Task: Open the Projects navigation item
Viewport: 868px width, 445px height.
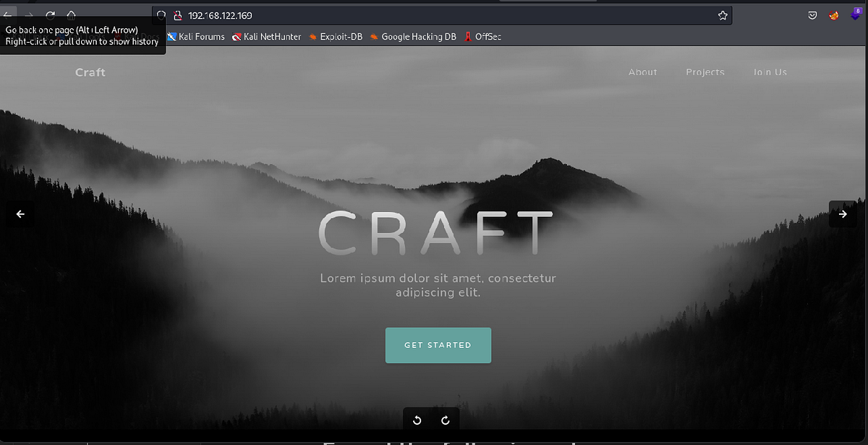Action: (x=705, y=72)
